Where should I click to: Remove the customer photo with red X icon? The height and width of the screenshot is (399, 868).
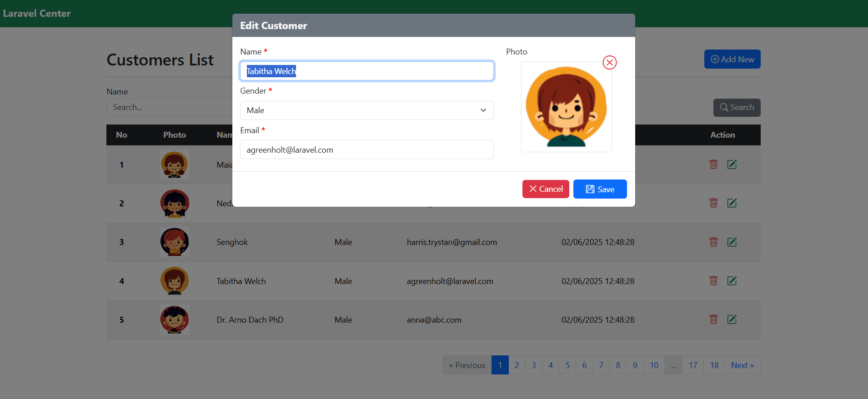coord(609,63)
